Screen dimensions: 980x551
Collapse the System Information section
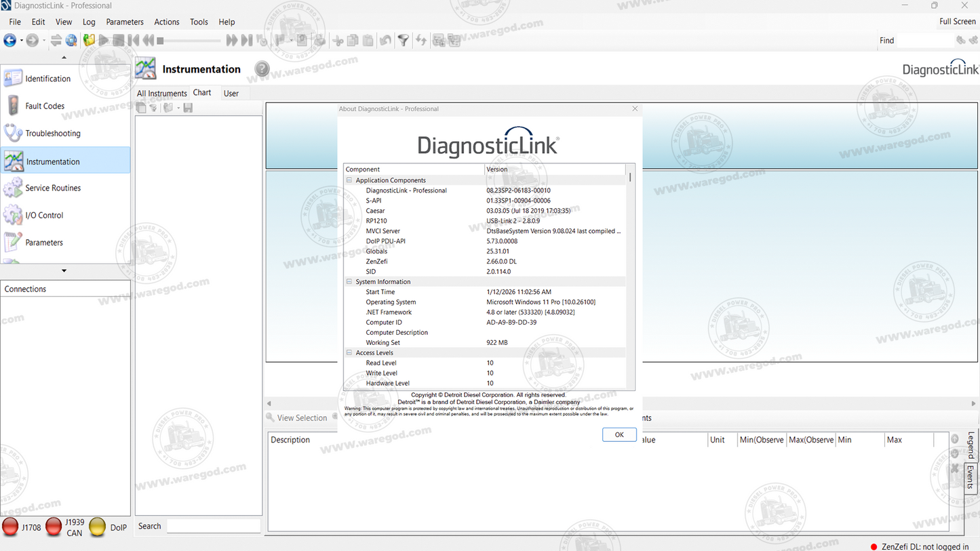click(349, 281)
